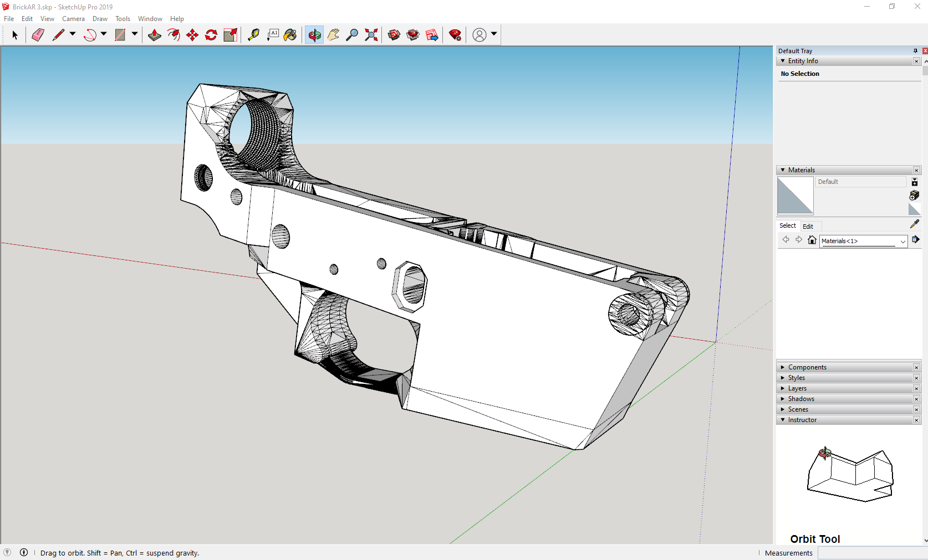This screenshot has height=560, width=928.
Task: Toggle auto-hide pin on Default Tray
Action: coord(915,51)
